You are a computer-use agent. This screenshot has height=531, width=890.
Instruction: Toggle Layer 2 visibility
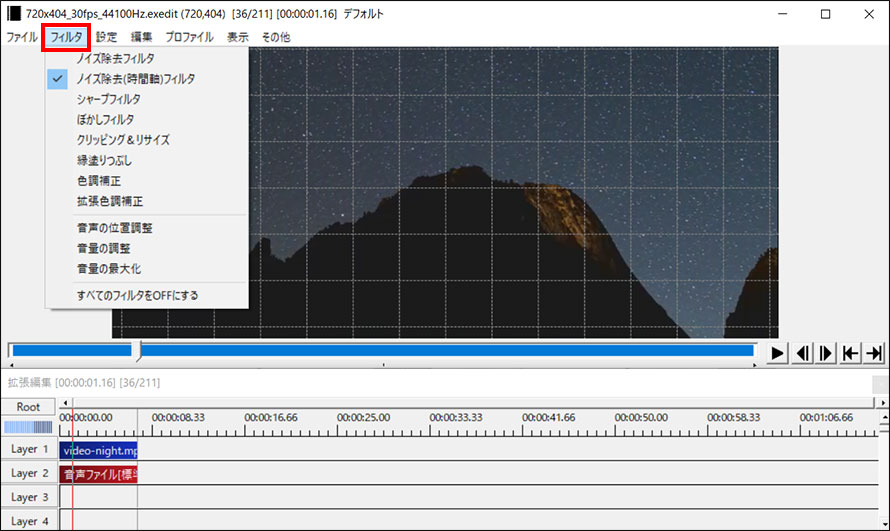[x=30, y=473]
